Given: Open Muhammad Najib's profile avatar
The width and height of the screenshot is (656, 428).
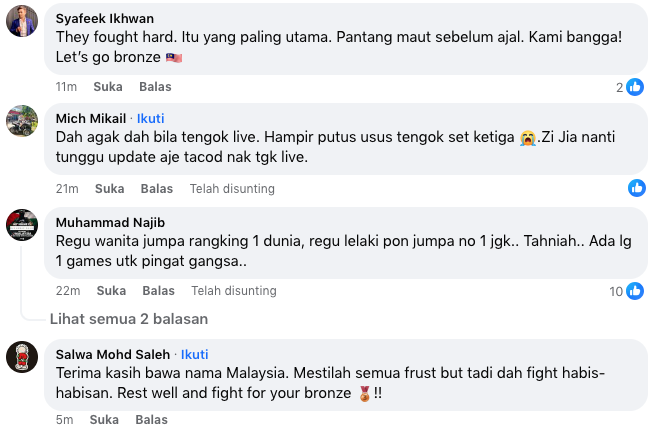Looking at the screenshot, I should (x=22, y=223).
